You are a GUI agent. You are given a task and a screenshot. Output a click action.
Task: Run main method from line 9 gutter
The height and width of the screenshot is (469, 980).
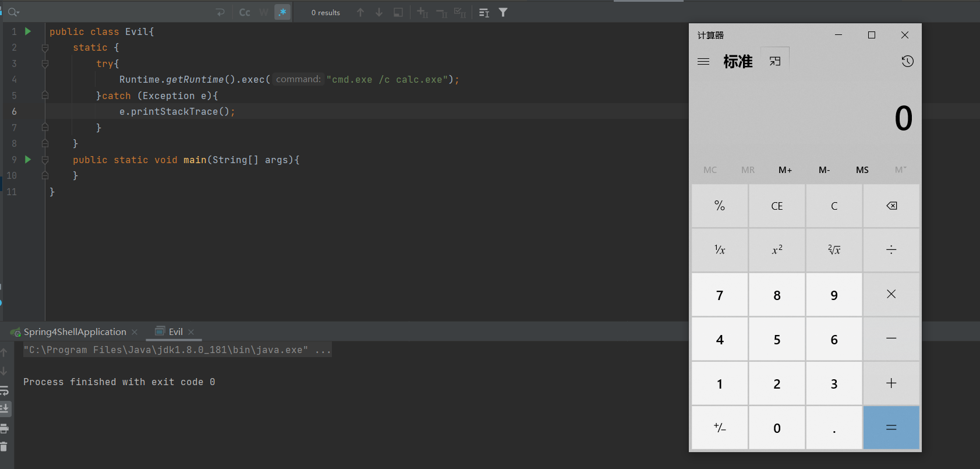point(27,160)
